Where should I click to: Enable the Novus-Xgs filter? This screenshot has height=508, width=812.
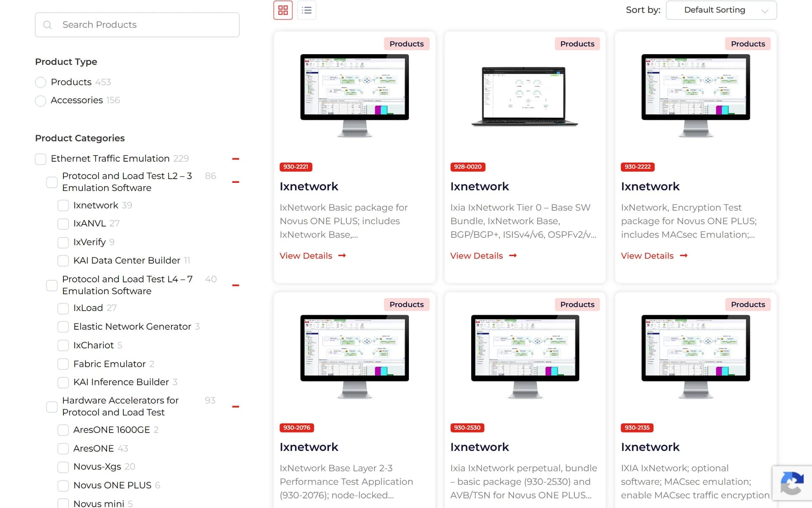tap(63, 467)
